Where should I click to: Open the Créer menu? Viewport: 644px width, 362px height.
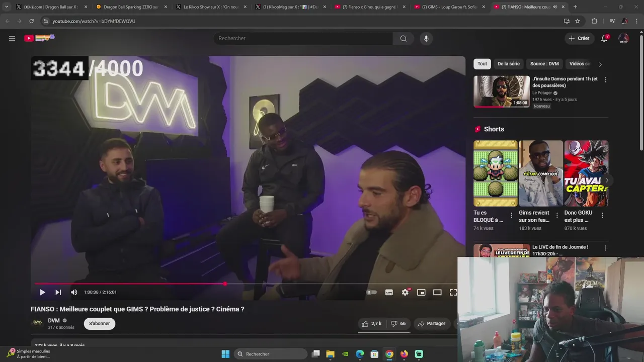tap(579, 38)
